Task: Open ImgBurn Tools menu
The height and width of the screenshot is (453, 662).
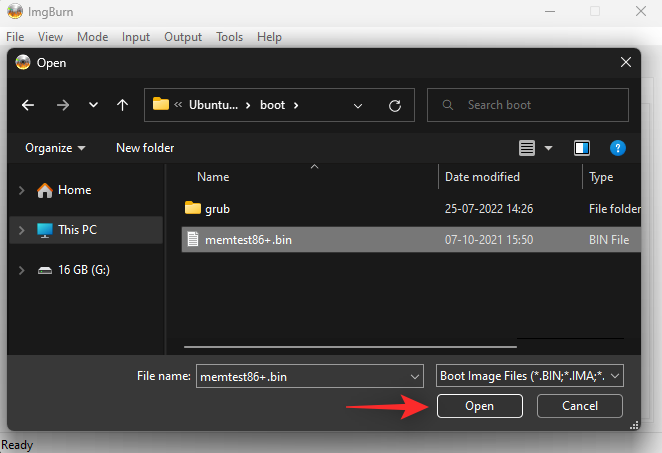Action: (x=229, y=37)
